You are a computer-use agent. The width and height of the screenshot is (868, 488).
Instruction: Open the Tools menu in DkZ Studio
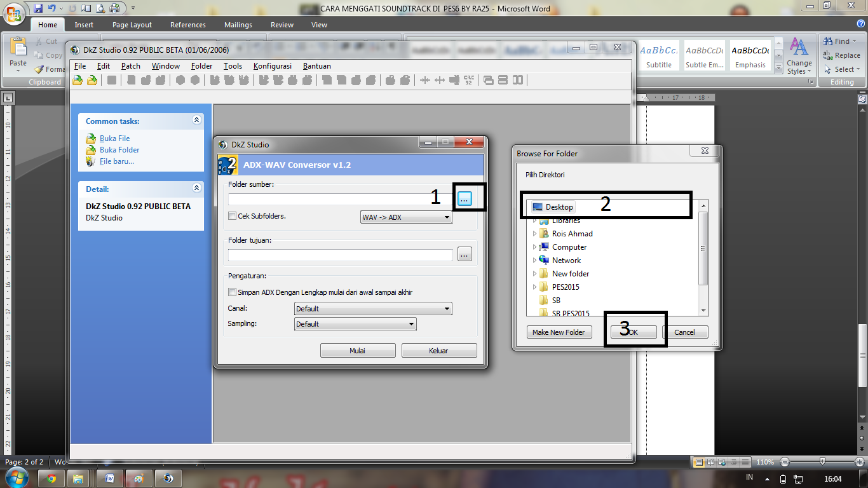coord(233,66)
